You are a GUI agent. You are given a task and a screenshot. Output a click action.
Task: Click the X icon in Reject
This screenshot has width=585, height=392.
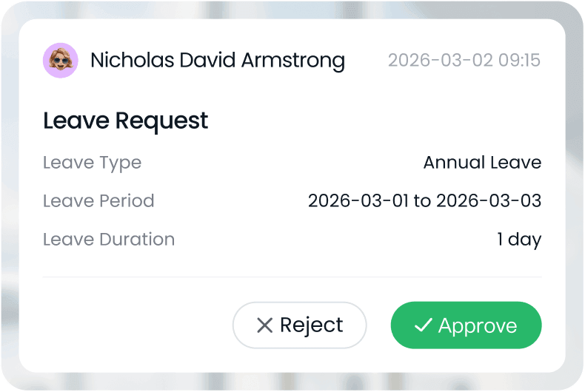264,325
